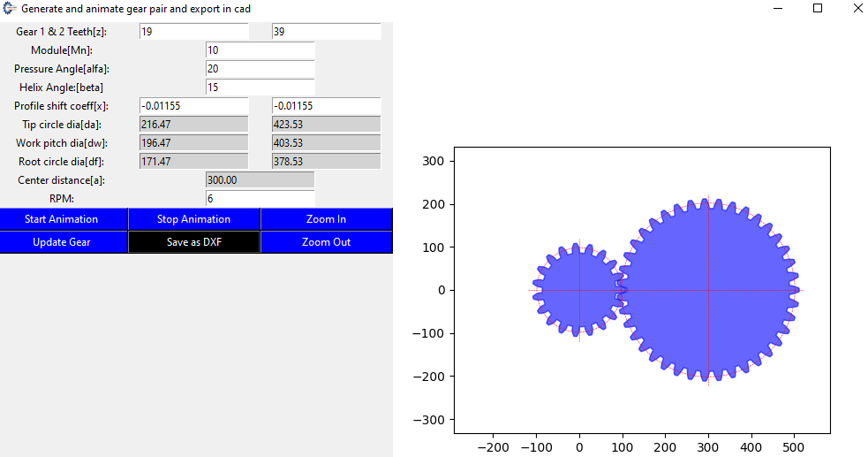Viewport: 868px width, 457px height.
Task: Edit Gear 2 teeth field showing 39
Action: (x=326, y=32)
